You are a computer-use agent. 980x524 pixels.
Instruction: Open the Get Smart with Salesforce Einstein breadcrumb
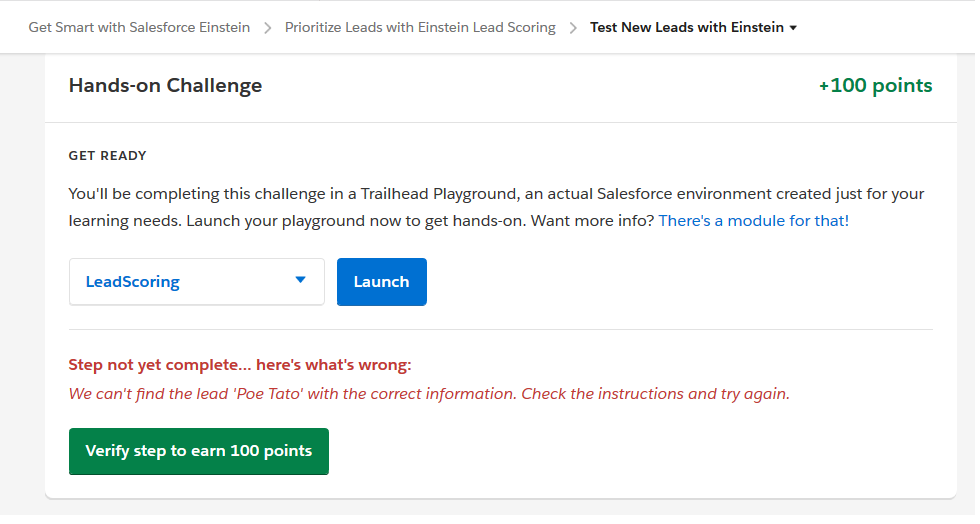click(139, 27)
